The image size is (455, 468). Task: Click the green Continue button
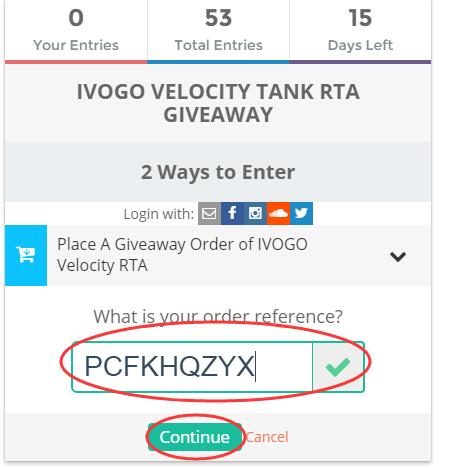click(195, 437)
